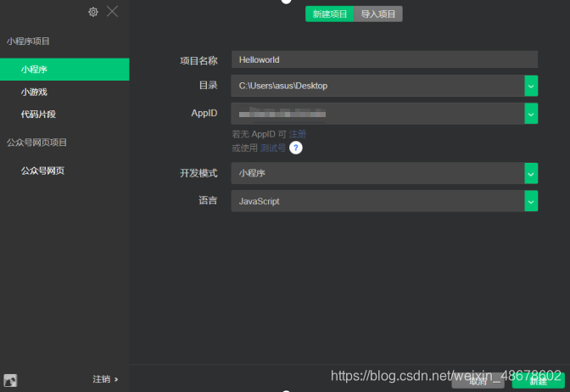This screenshot has width=570, height=392.
Task: Click the user avatar thumbnail at bottom left
Action: click(10, 380)
